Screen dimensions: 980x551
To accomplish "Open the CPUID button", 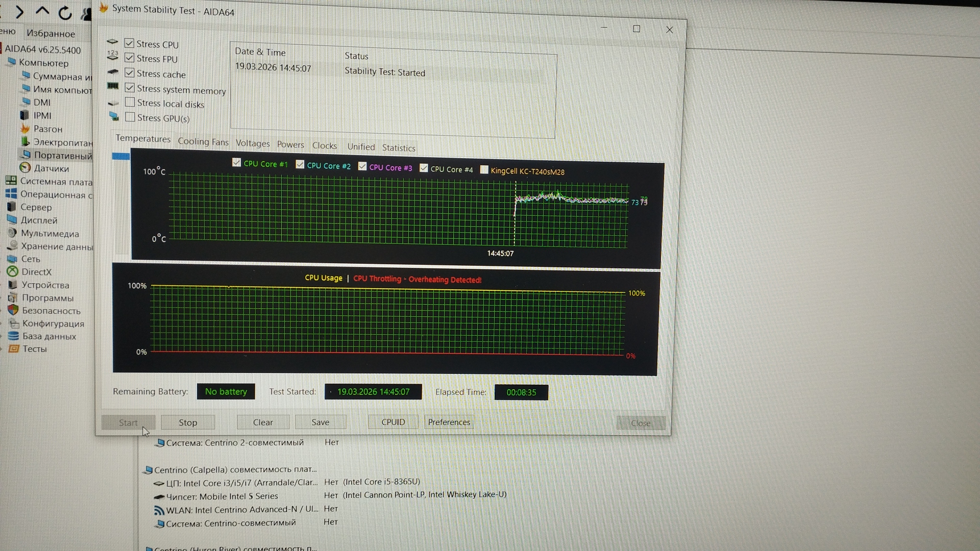I will click(x=393, y=422).
